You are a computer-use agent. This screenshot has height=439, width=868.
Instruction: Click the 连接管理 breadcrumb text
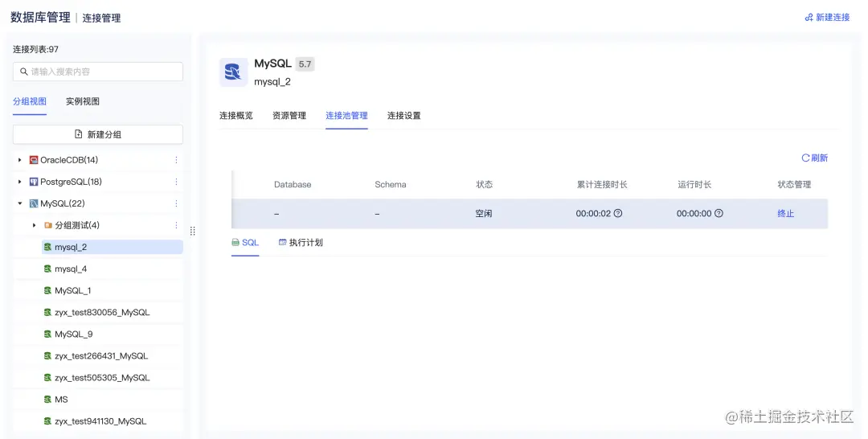pyautogui.click(x=101, y=18)
